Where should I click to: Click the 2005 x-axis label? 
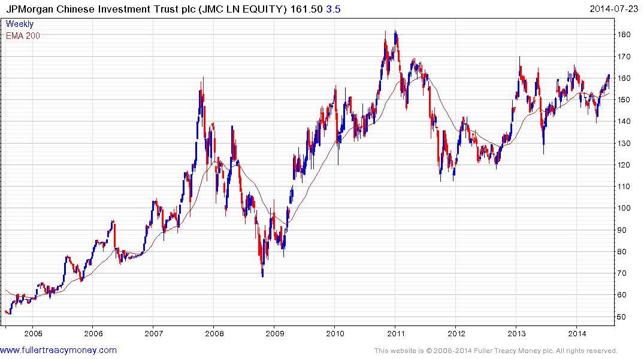point(33,333)
